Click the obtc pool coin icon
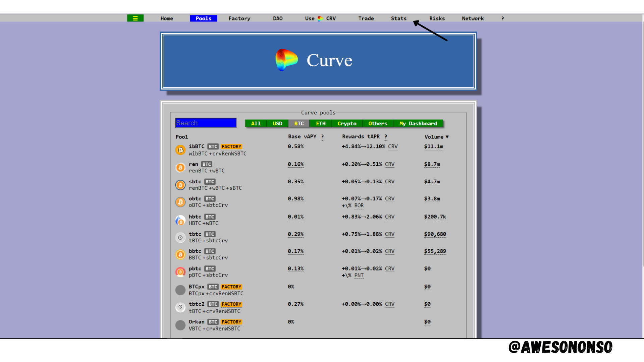Image resolution: width=644 pixels, height=362 pixels. [180, 202]
